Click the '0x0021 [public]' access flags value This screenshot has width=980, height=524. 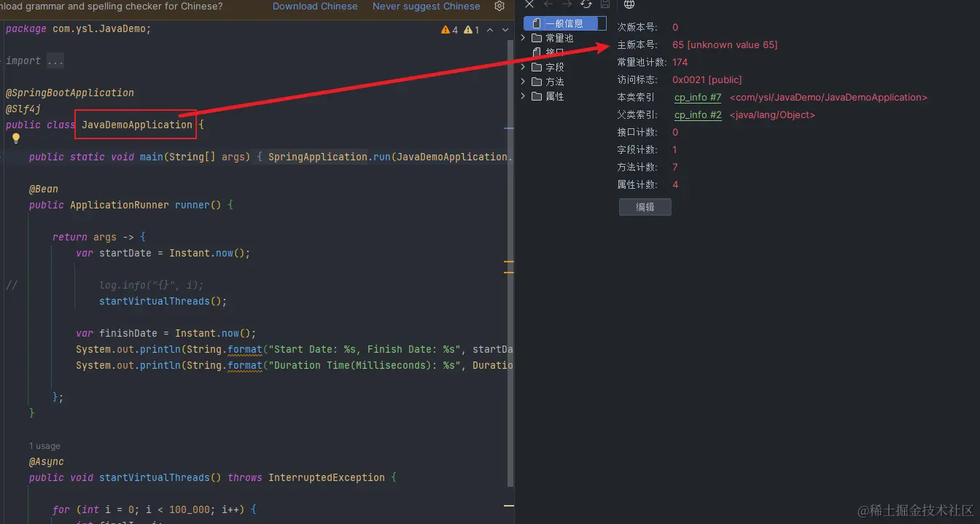(707, 79)
